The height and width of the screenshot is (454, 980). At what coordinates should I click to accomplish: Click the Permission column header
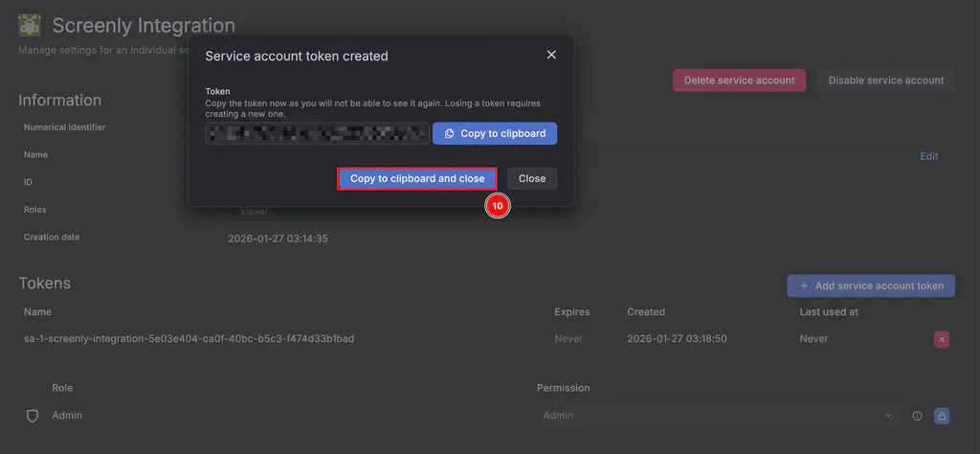[563, 388]
